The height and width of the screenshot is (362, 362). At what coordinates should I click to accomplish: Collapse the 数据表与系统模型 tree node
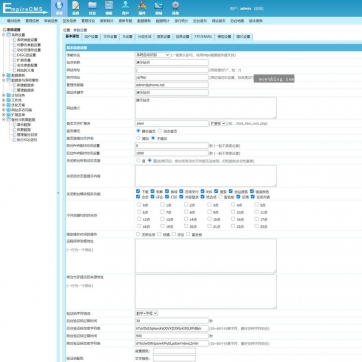click(x=4, y=80)
